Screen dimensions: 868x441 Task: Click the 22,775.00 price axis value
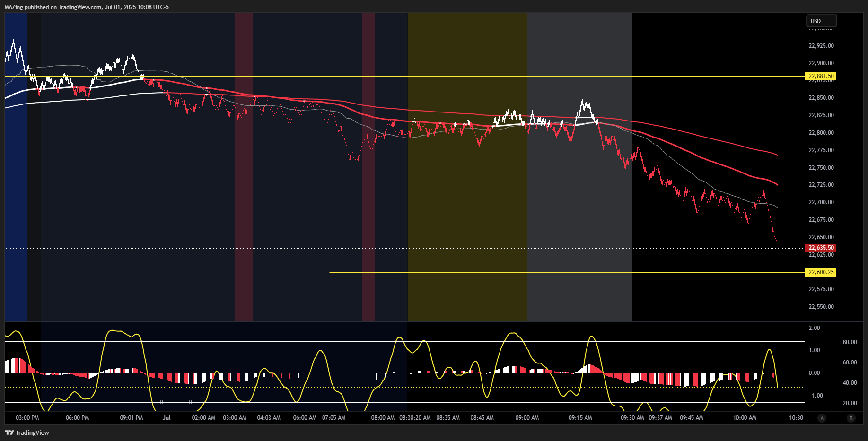[821, 150]
